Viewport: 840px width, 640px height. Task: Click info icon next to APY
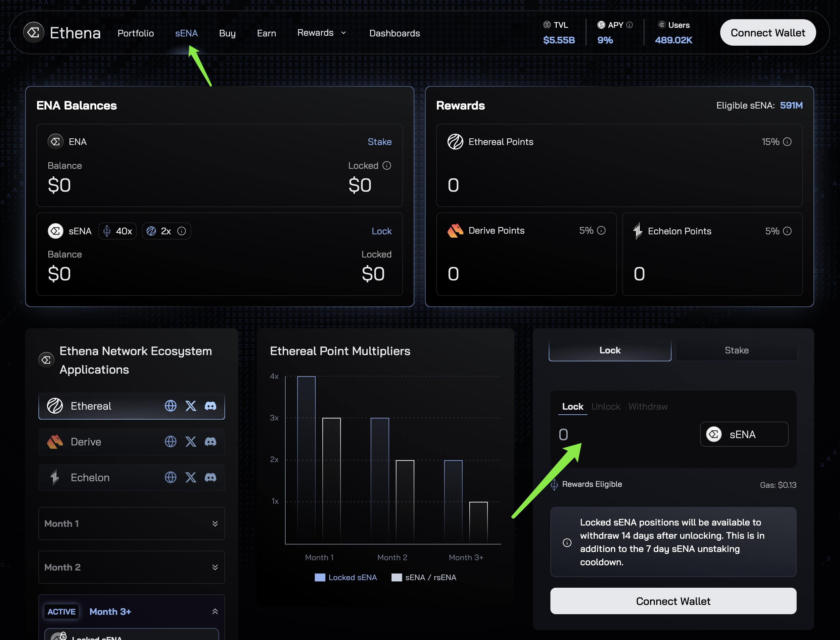point(630,25)
